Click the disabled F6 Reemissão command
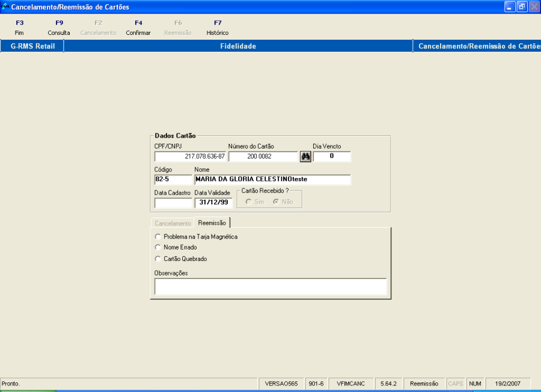 (x=178, y=28)
